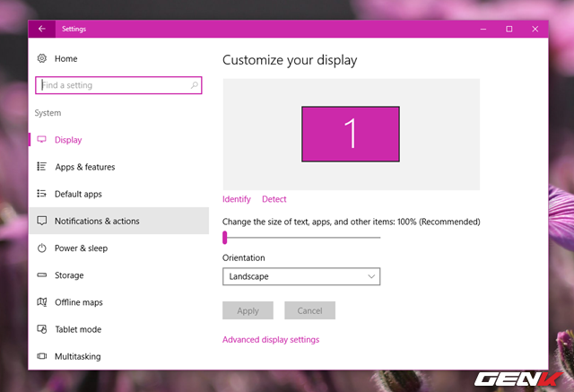Viewport: 574px width, 392px height.
Task: Go to Default apps section
Action: coord(118,194)
